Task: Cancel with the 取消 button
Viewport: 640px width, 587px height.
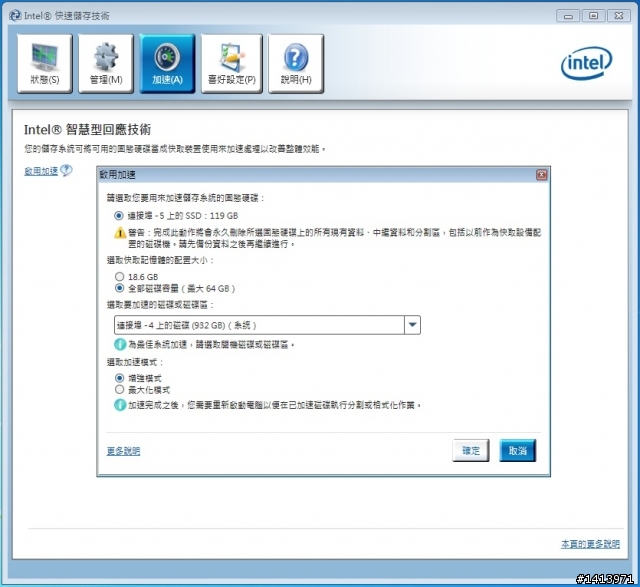Action: coord(518,451)
